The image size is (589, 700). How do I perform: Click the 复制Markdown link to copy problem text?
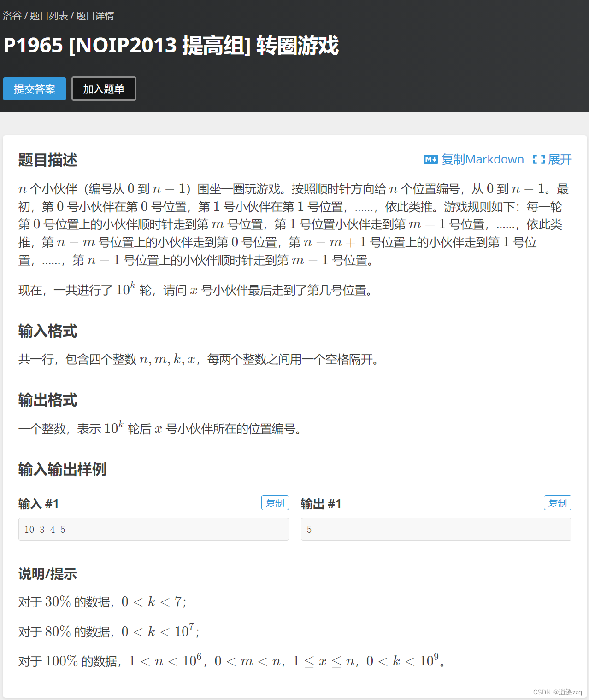coord(482,159)
